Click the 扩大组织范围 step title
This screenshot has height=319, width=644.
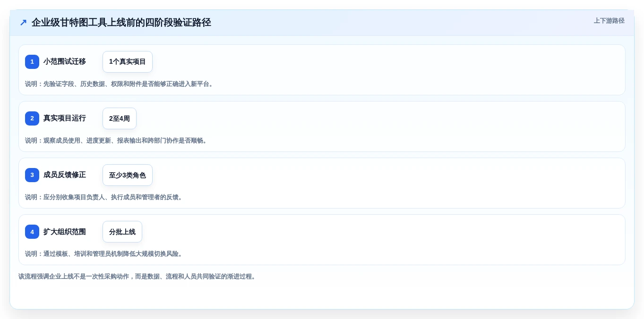pos(65,232)
